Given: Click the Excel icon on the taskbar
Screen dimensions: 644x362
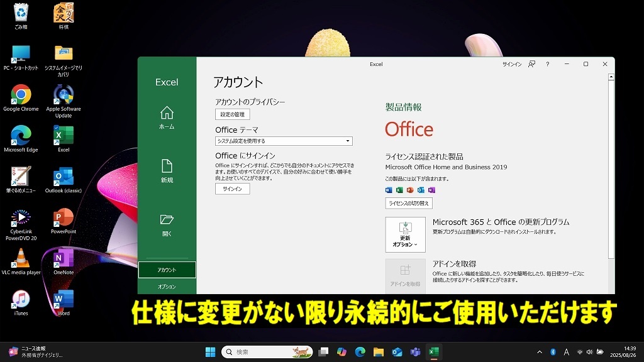Looking at the screenshot, I should pyautogui.click(x=434, y=352).
